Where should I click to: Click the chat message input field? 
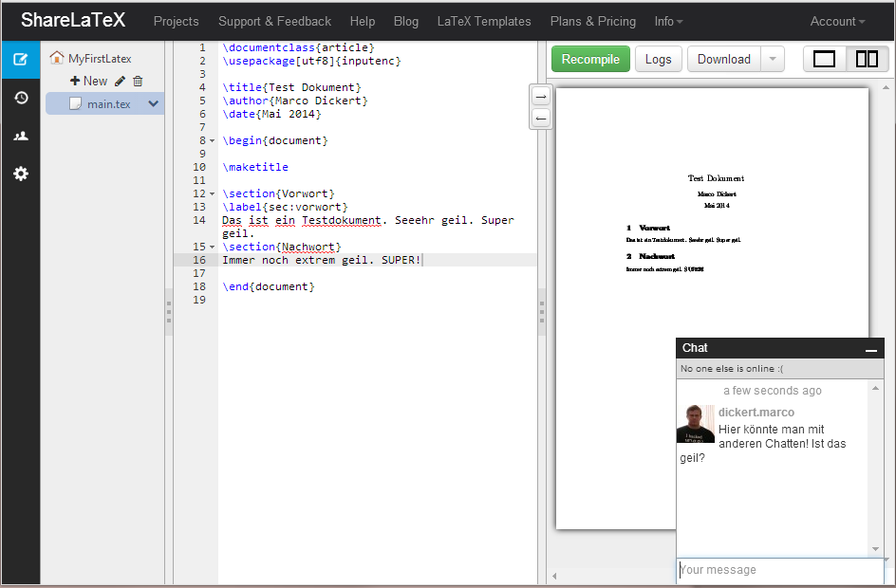[x=778, y=569]
